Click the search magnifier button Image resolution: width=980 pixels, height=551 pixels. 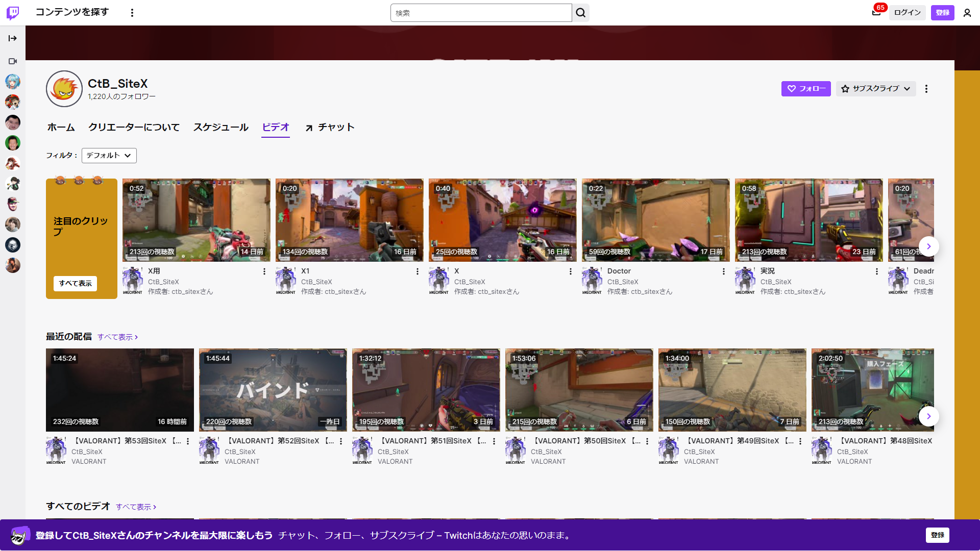(581, 13)
